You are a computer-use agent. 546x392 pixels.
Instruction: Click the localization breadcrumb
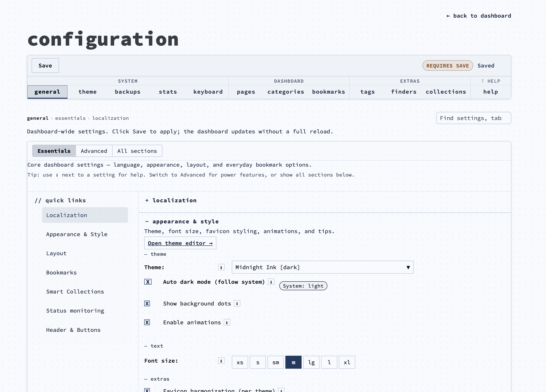click(x=111, y=118)
